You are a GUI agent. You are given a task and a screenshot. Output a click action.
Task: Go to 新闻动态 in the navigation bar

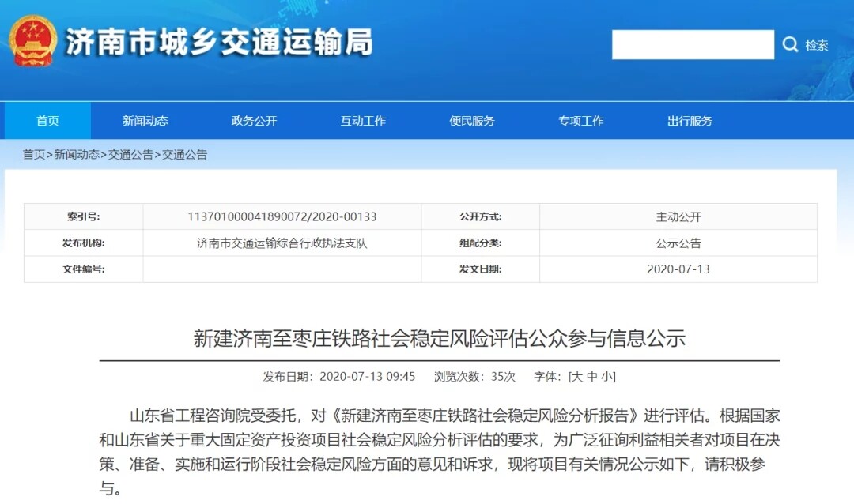pos(145,121)
